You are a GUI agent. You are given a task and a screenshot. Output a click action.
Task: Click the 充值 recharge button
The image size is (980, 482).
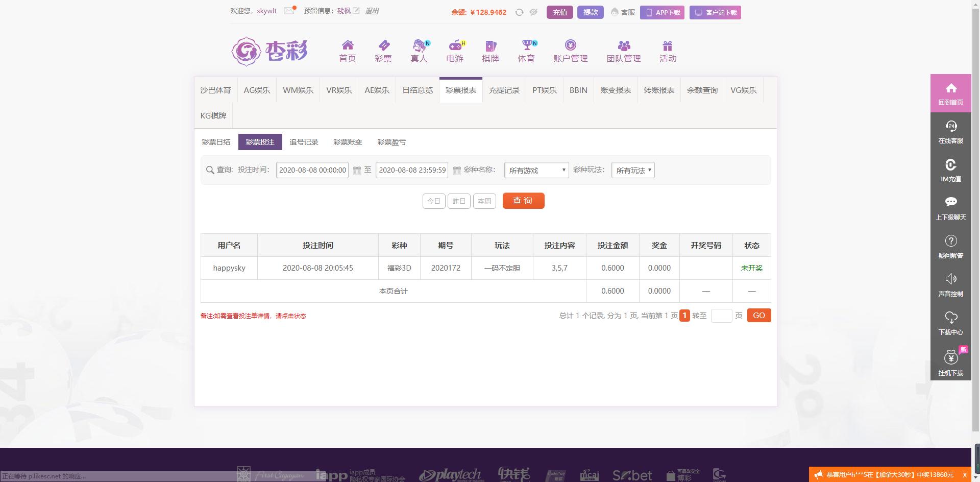tap(560, 12)
